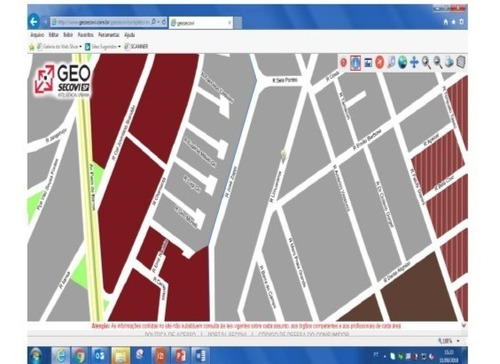
Task: Select the zoom in magnifier tool
Action: tap(426, 62)
